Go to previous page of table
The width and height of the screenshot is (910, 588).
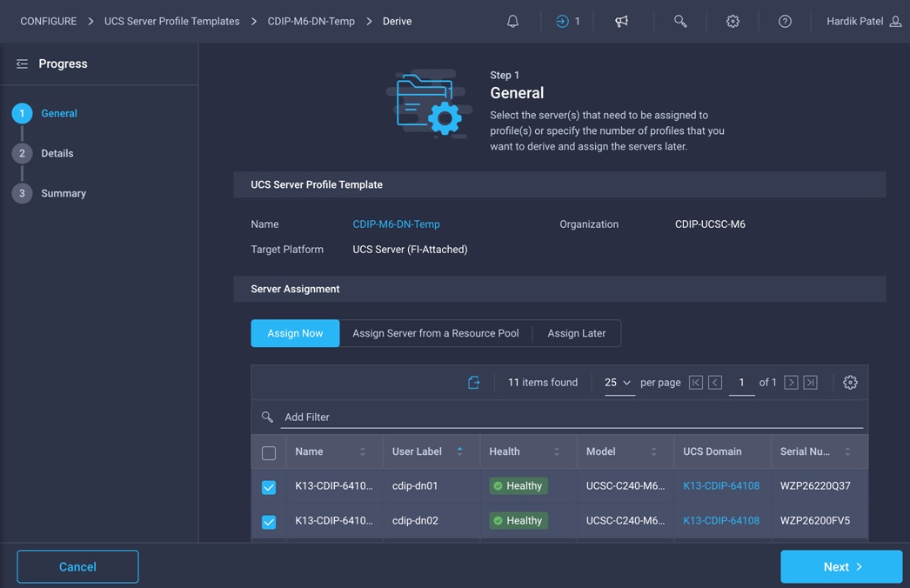coord(715,383)
